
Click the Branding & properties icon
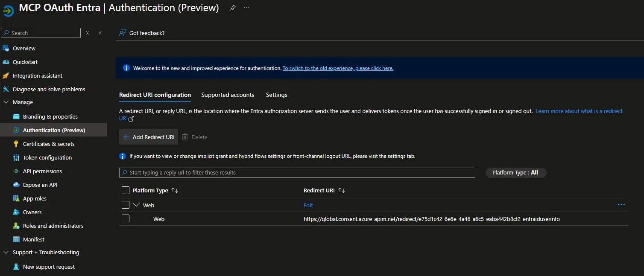[x=16, y=116]
